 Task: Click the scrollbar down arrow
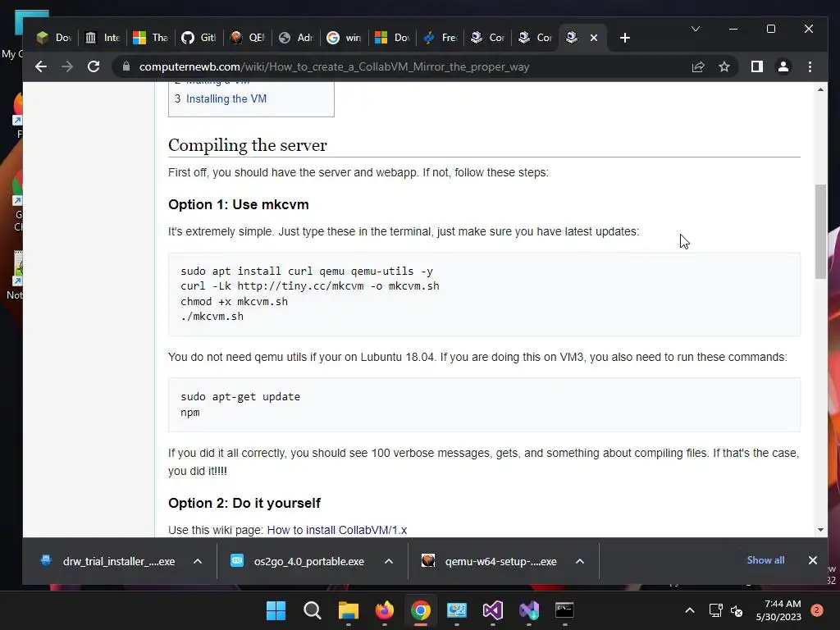pyautogui.click(x=820, y=530)
